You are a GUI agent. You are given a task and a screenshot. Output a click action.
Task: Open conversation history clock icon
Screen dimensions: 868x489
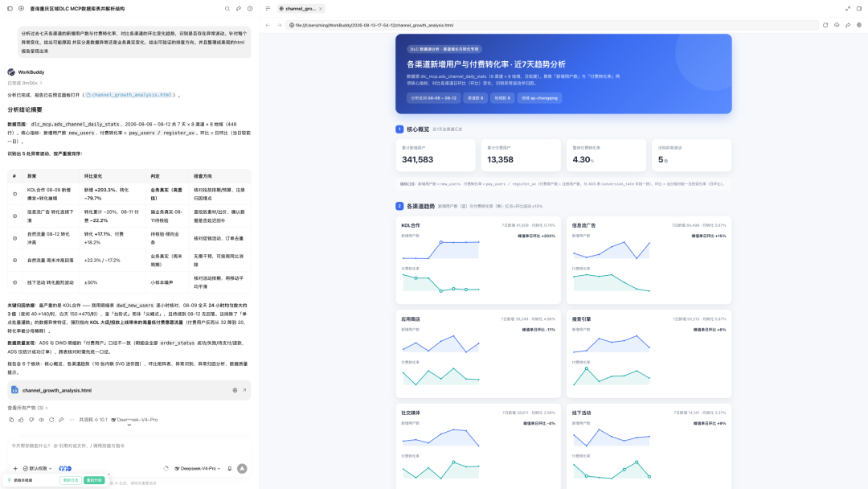250,9
